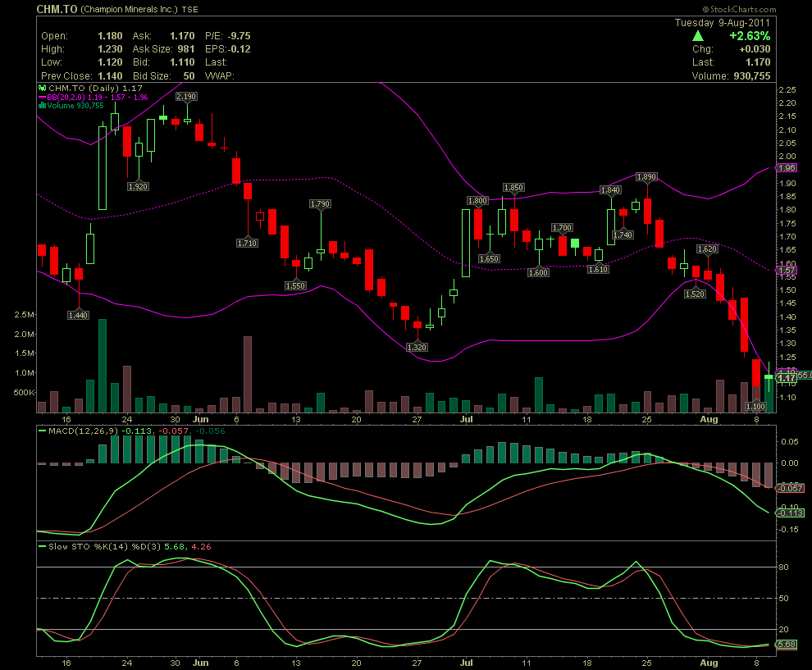This screenshot has width=812, height=670.
Task: Click the 1.100 low price annotation
Action: point(755,407)
